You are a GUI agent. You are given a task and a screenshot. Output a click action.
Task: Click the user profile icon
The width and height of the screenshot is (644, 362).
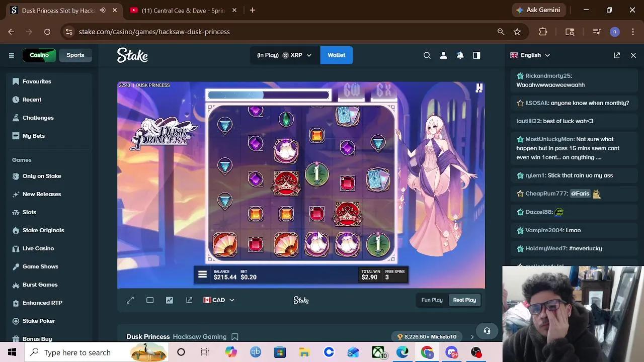pos(443,55)
